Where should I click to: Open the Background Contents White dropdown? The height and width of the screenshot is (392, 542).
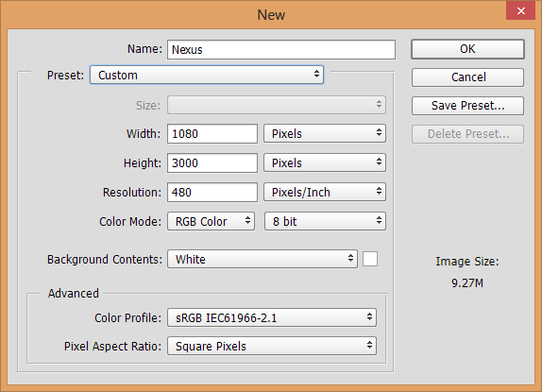[263, 259]
